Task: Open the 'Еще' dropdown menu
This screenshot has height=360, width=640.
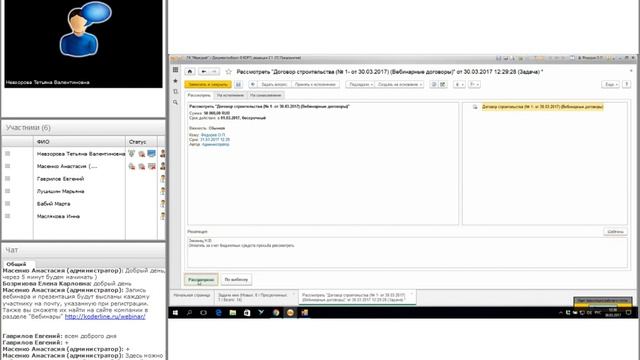Action: tap(611, 84)
